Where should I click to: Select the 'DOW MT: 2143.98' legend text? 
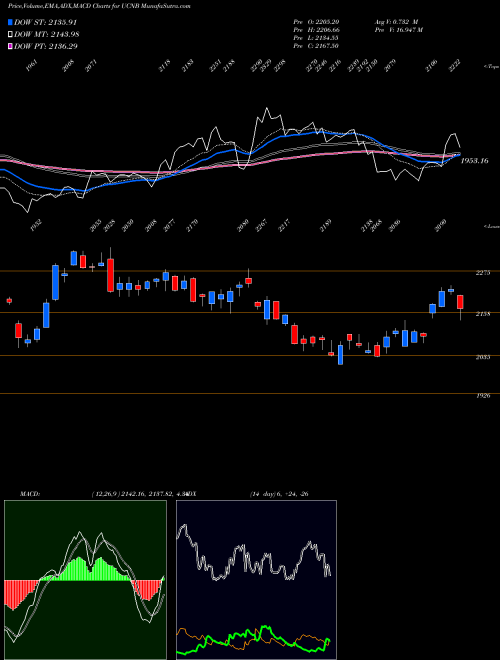(x=47, y=34)
